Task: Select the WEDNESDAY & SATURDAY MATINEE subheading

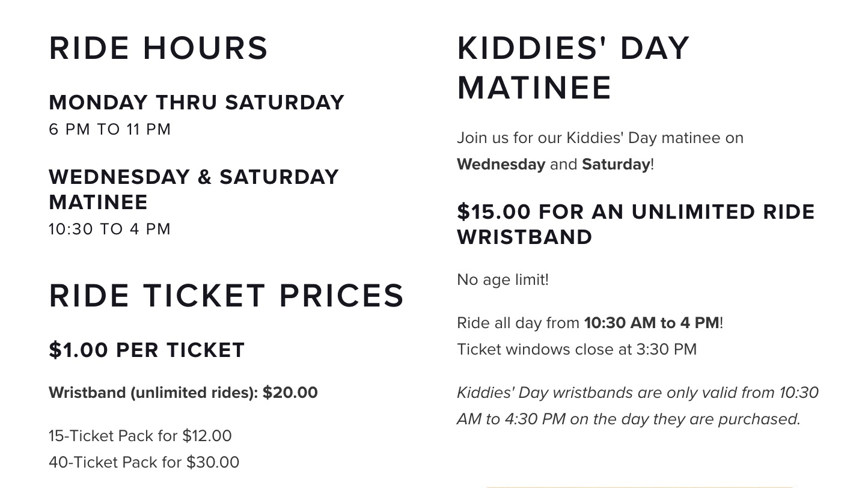Action: coord(194,189)
